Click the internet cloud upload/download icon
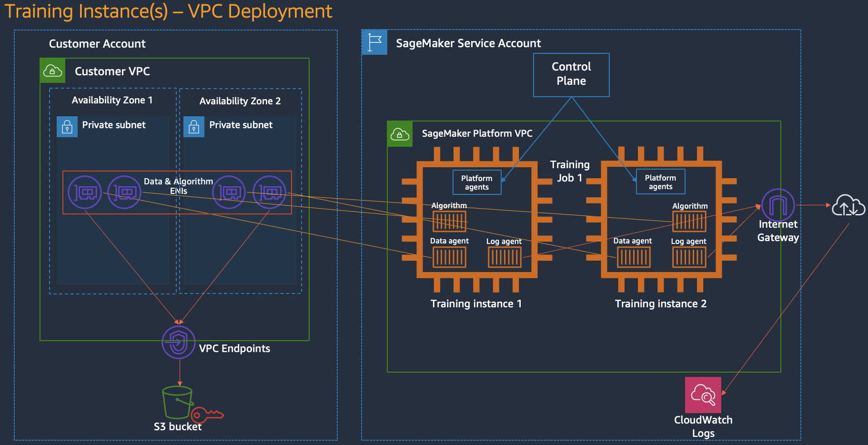 [848, 205]
